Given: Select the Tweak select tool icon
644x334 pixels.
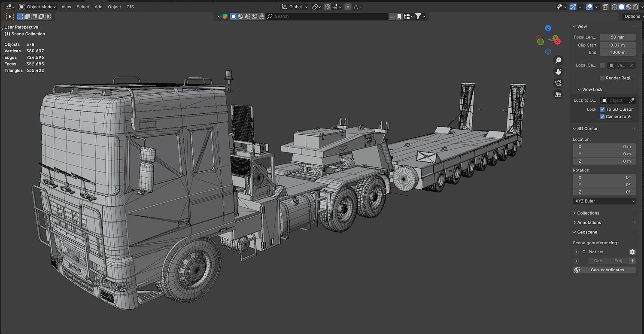Looking at the screenshot, I should coord(9,16).
